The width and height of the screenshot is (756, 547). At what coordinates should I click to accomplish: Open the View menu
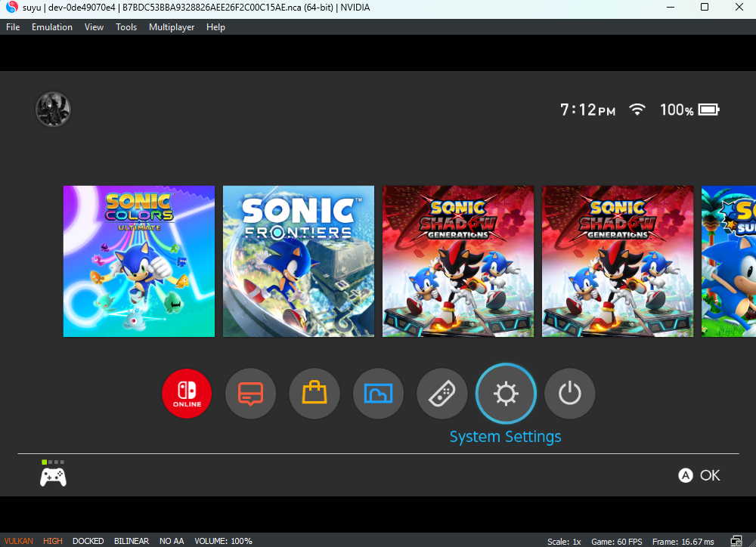coord(94,27)
